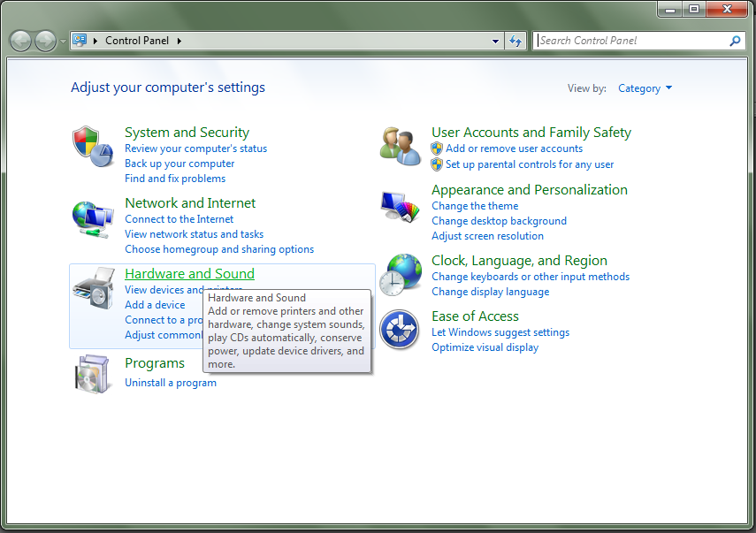Click the Programs category icon
756x533 pixels.
93,372
